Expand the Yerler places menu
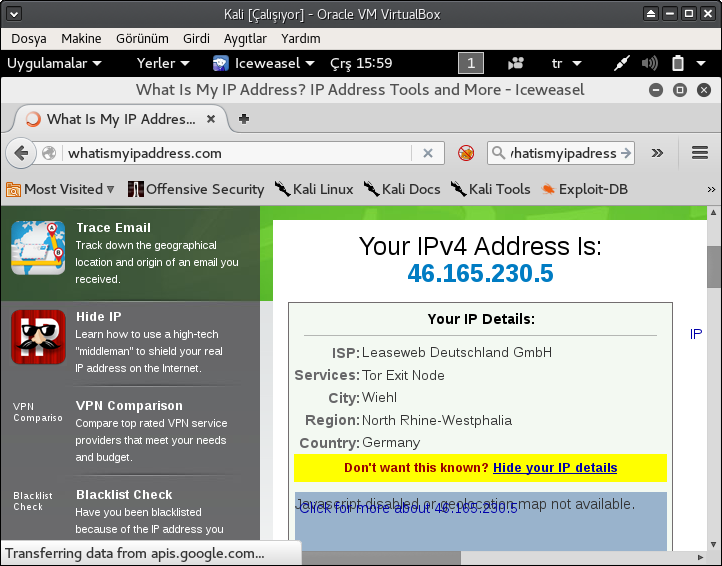This screenshot has height=566, width=722. click(162, 63)
